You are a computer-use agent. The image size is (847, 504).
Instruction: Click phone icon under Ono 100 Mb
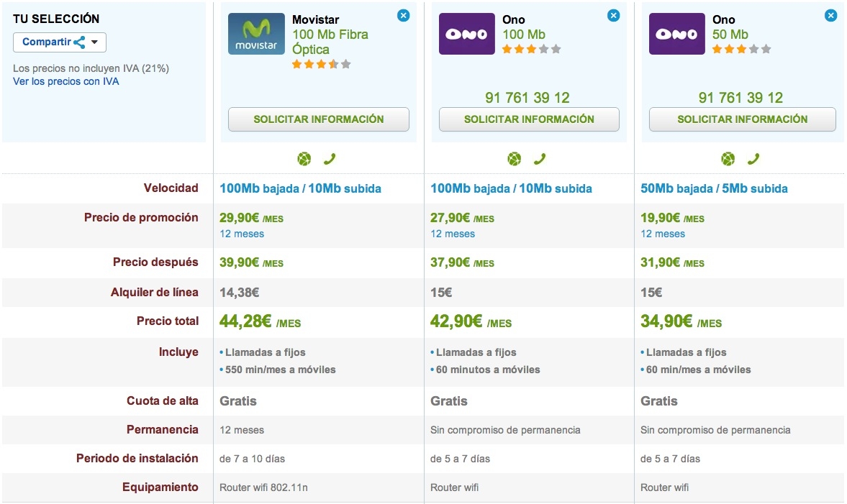click(540, 159)
